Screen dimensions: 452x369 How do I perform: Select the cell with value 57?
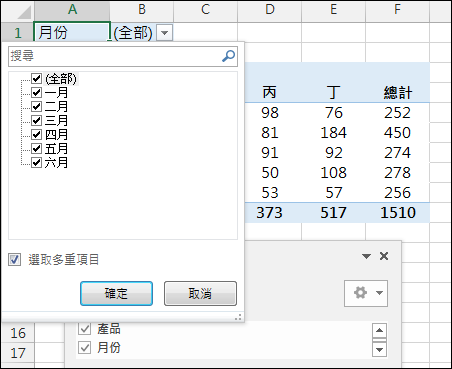[333, 193]
